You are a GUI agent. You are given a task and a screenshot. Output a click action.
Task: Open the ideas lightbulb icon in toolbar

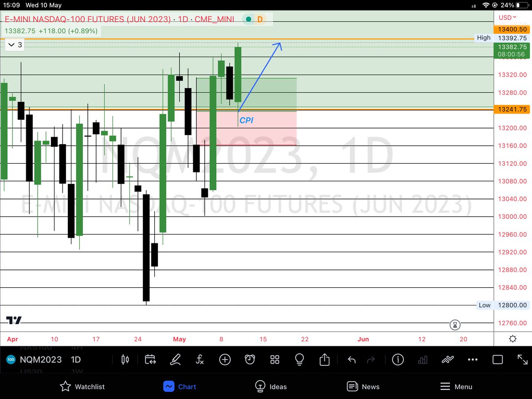(299, 360)
